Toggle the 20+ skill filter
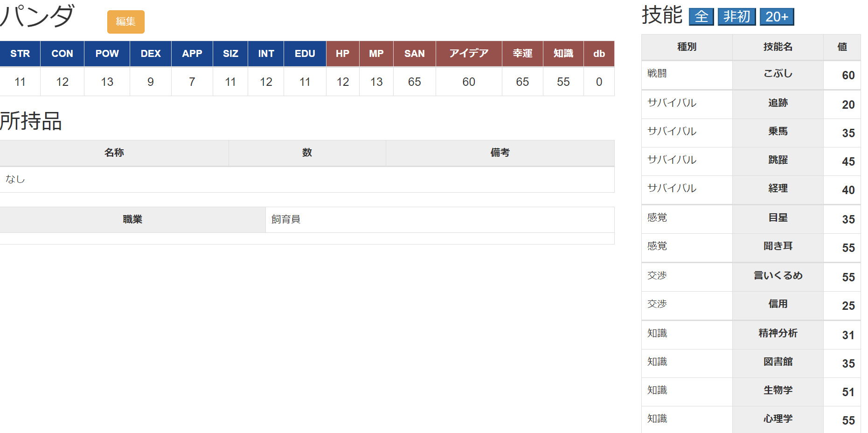Screen dimensions: 868x433 coord(777,17)
